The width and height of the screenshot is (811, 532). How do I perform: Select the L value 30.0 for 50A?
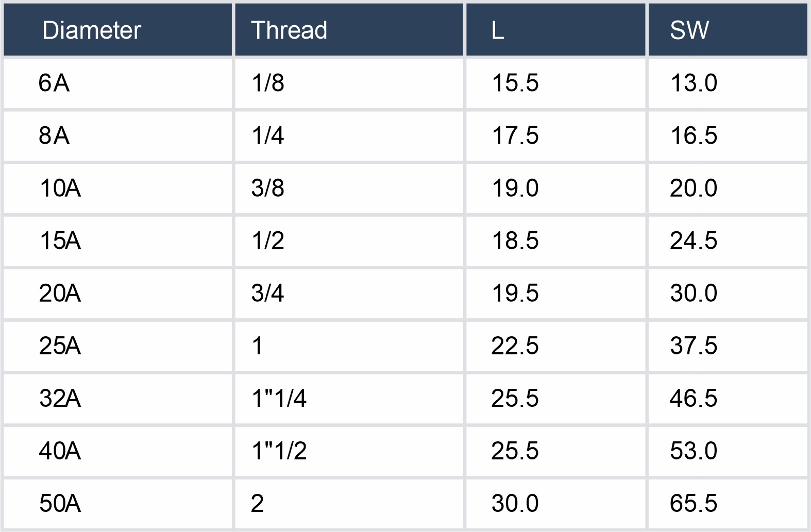[x=515, y=504]
